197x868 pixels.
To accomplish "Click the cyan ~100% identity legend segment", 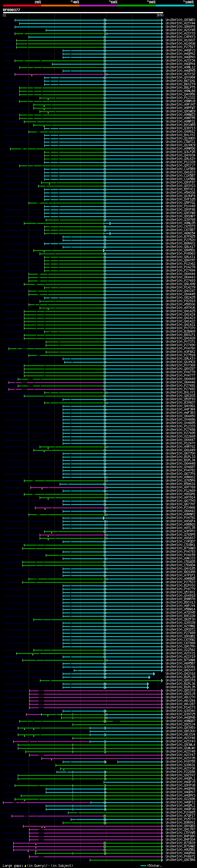I will (175, 6).
